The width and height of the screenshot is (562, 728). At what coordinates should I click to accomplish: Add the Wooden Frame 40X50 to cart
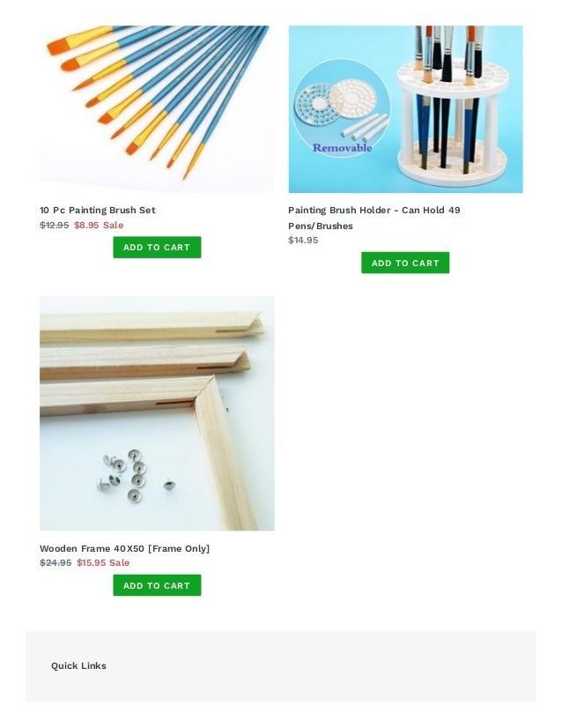point(157,585)
